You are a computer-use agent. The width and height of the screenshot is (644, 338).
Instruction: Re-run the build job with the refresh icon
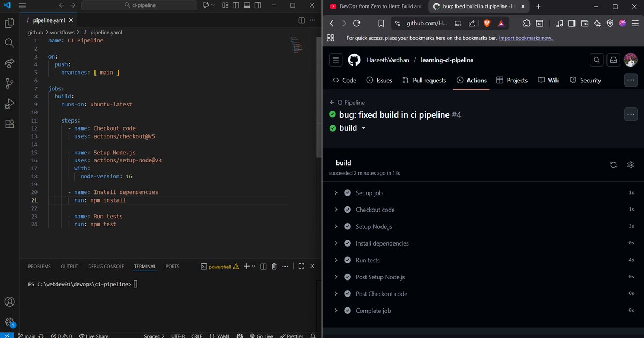613,165
